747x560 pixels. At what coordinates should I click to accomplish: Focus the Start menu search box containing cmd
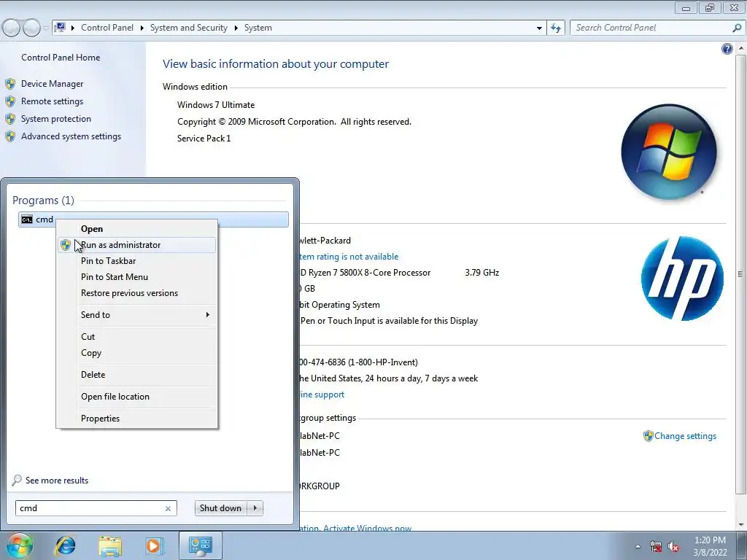[90, 508]
